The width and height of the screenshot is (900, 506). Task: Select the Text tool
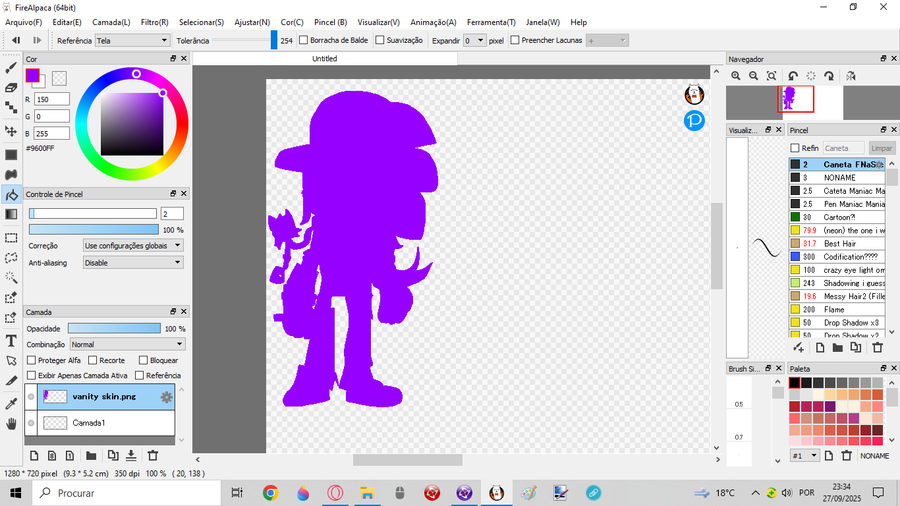coord(11,341)
